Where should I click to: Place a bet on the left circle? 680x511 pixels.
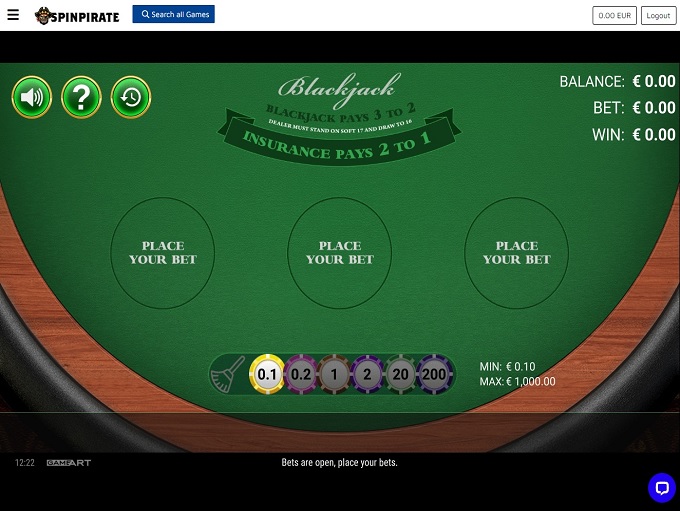click(x=163, y=253)
